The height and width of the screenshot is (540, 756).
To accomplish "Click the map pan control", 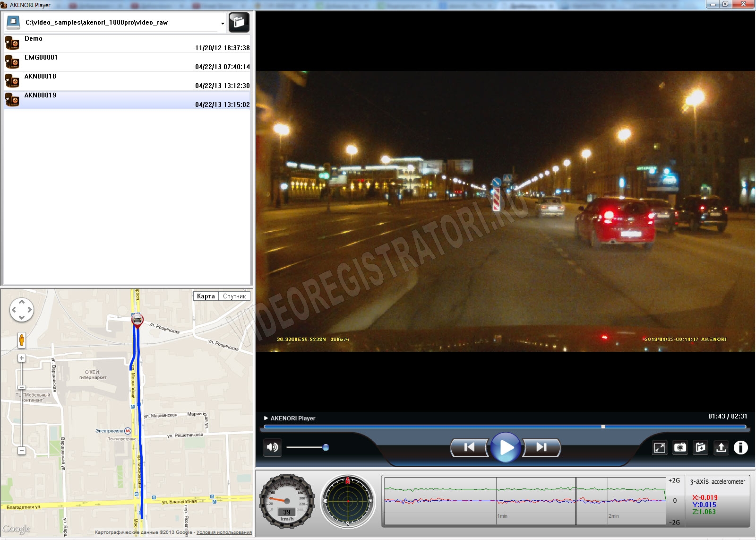I will [x=22, y=310].
